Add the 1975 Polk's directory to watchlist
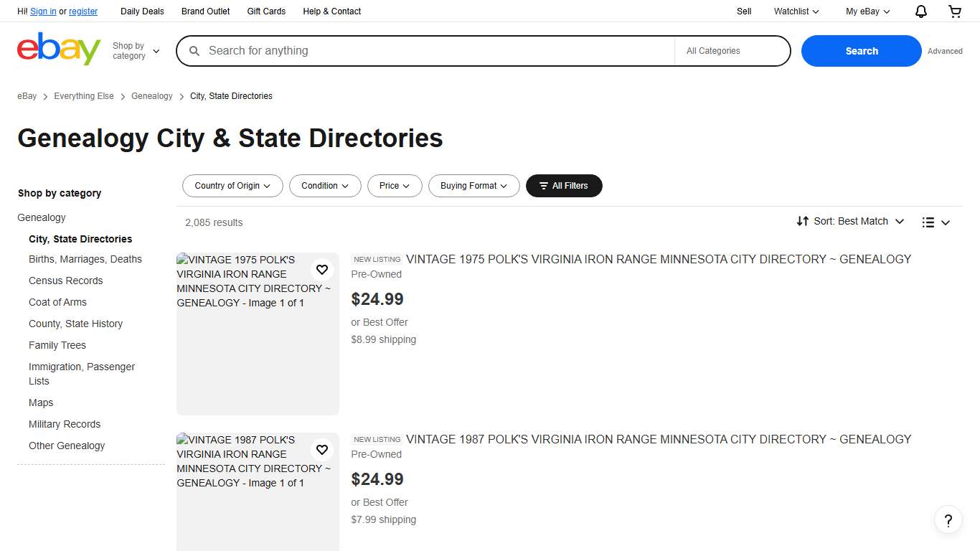Screen dimensions: 980x551 coord(322,270)
